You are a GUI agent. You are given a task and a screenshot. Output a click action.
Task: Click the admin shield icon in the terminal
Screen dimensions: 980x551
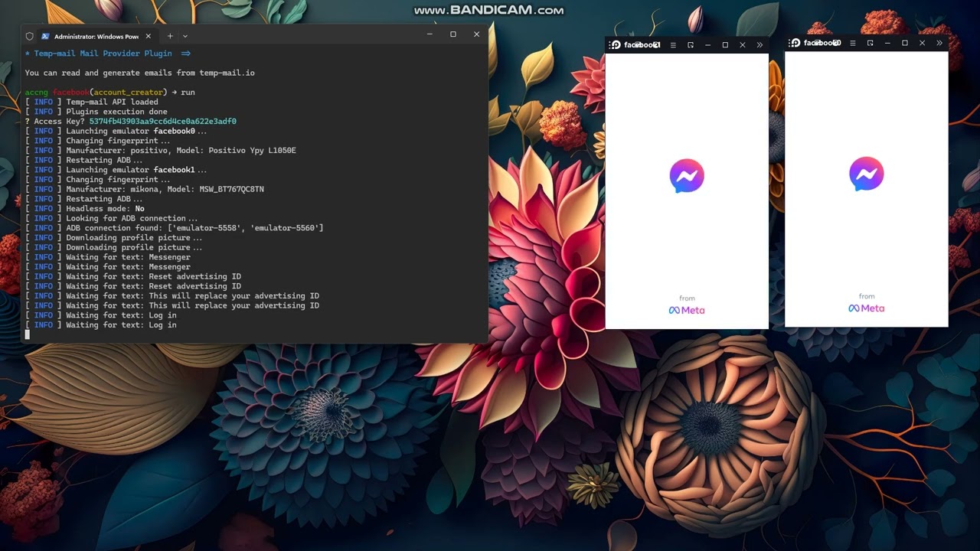30,36
